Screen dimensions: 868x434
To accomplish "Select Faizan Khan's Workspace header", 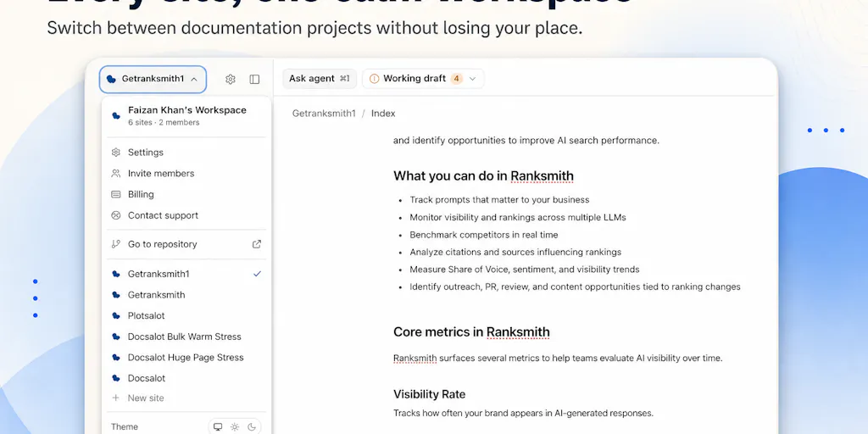I will (x=186, y=115).
